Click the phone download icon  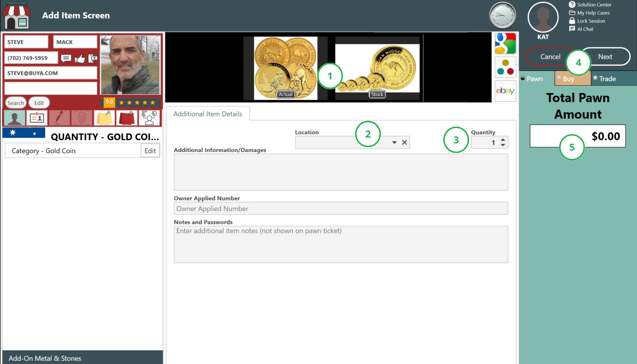[x=93, y=58]
